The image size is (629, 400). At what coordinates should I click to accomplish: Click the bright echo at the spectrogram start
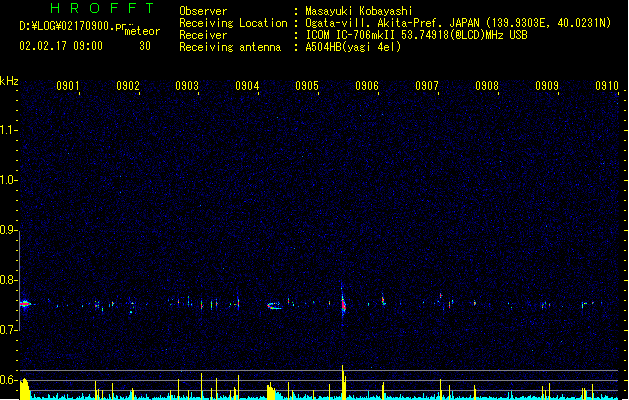pos(25,304)
